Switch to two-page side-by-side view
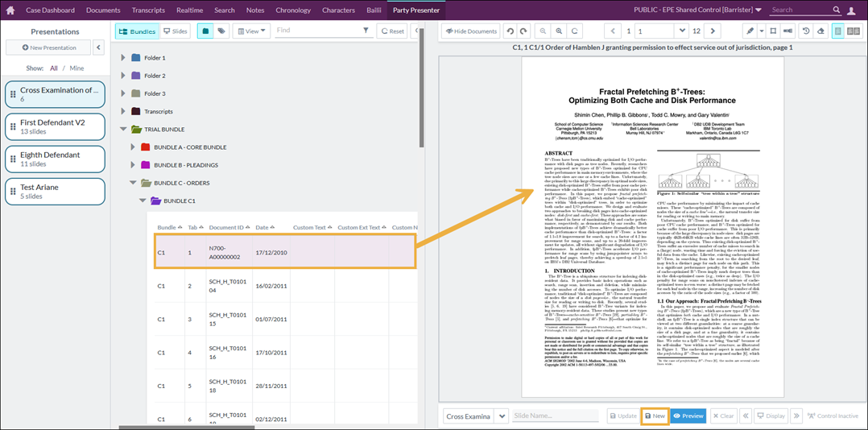Screen dimensions: 868x430 click(853, 31)
